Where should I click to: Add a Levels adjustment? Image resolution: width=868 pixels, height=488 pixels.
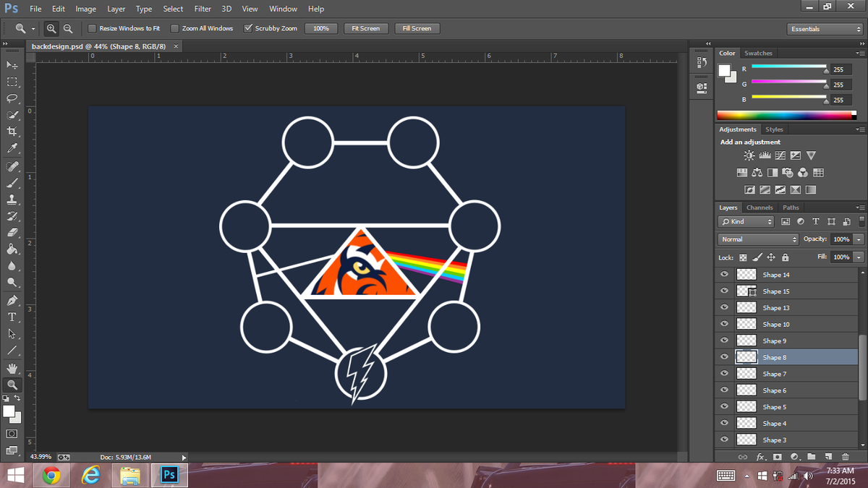coord(765,155)
